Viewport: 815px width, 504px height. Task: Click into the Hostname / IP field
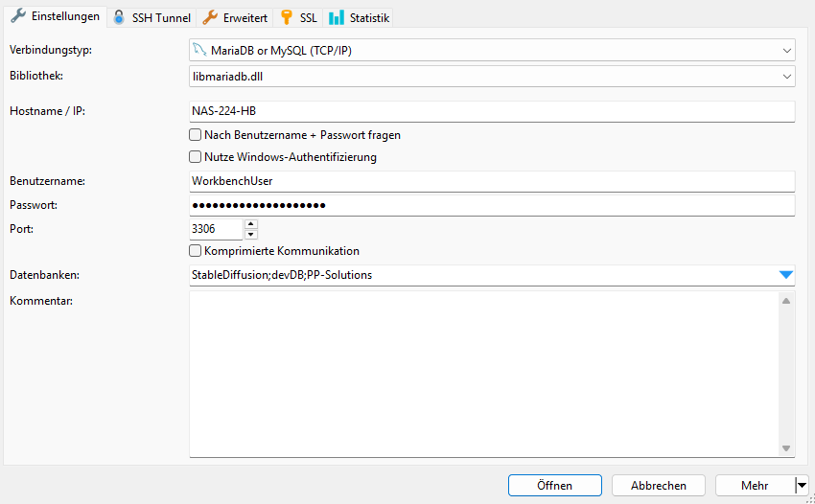click(x=492, y=112)
